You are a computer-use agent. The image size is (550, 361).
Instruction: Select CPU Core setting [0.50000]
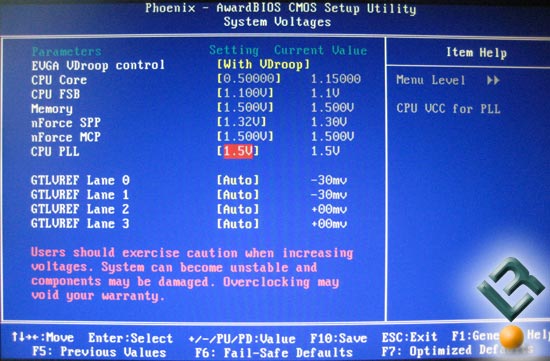[249, 79]
